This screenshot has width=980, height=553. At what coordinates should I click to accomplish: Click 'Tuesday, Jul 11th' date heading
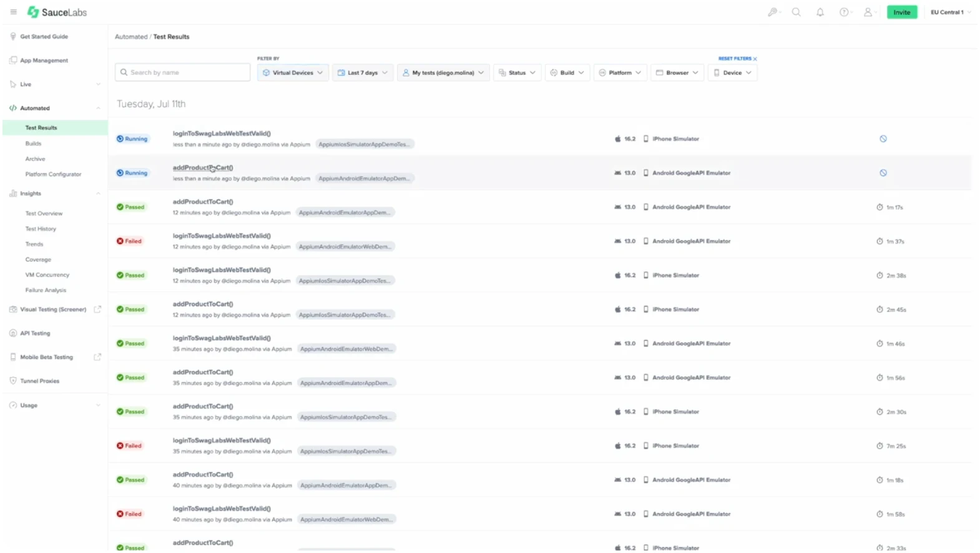(151, 104)
